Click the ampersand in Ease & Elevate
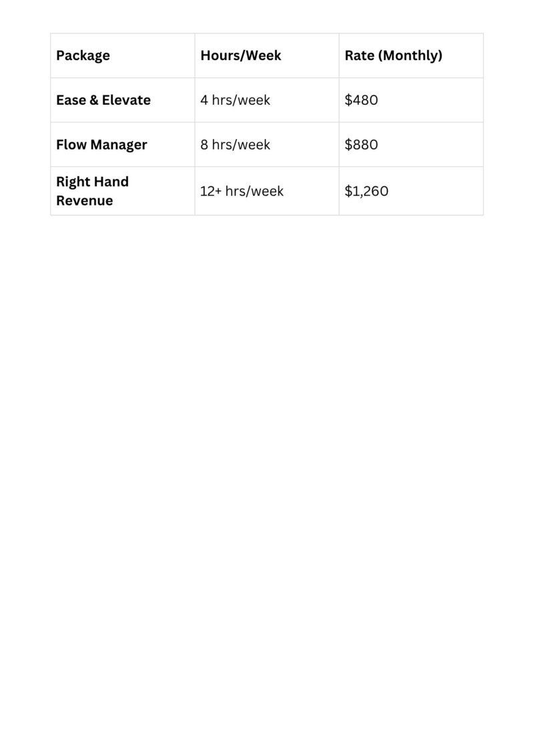 (93, 100)
